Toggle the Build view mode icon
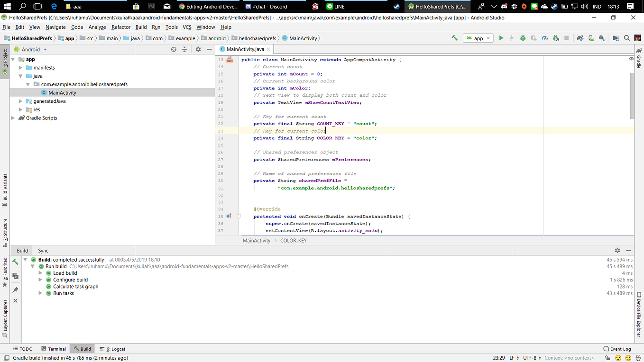 [x=15, y=276]
